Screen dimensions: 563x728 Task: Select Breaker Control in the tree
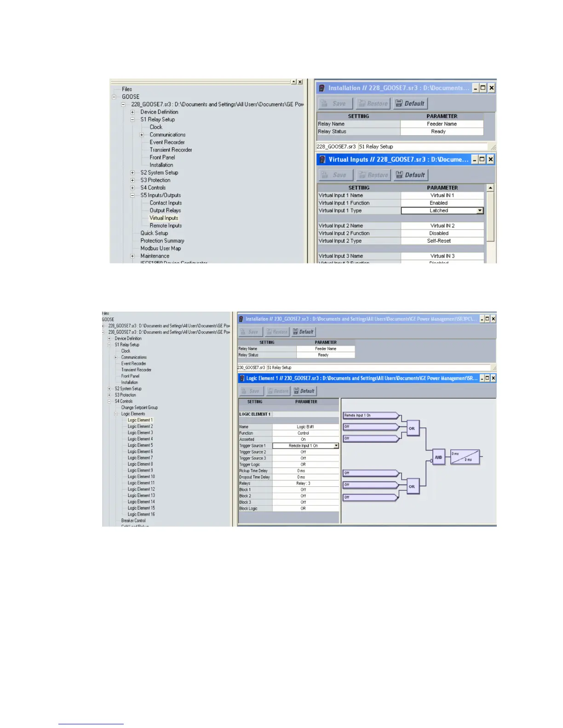133,521
